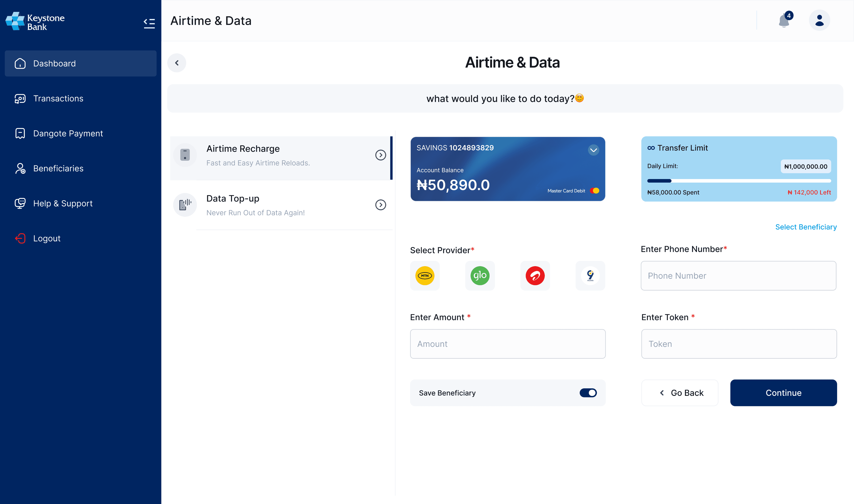This screenshot has width=854, height=504.
Task: Open the user profile avatar
Action: pyautogui.click(x=819, y=20)
